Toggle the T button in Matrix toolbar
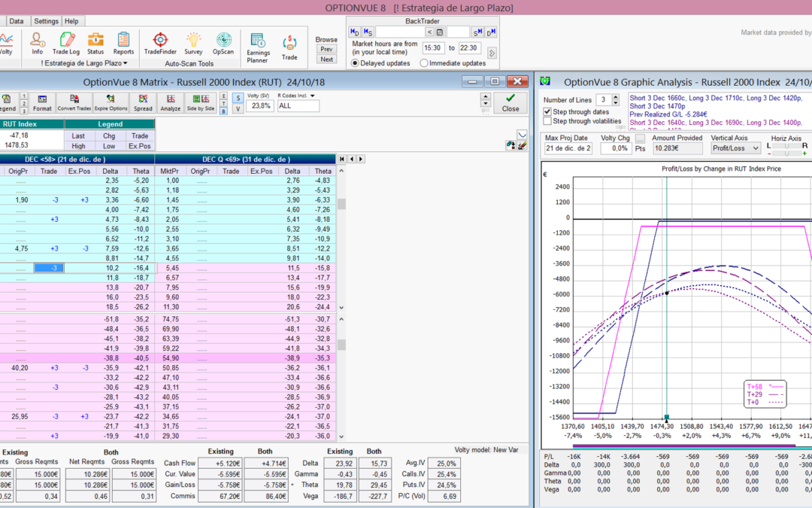 (223, 103)
